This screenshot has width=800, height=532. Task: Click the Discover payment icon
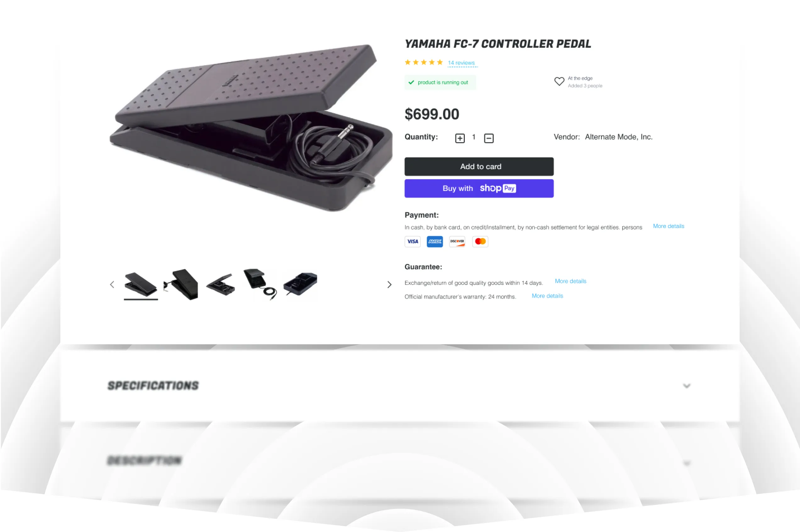click(x=457, y=241)
